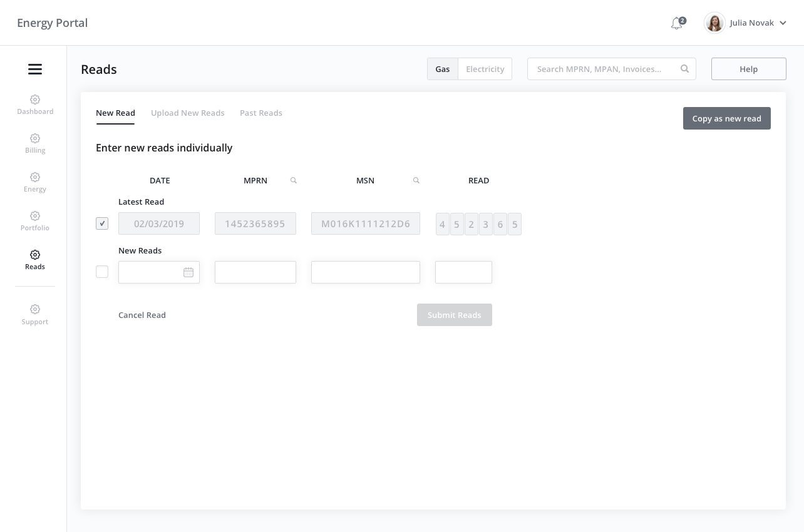Click Copy as new read button
804x532 pixels.
[x=726, y=118]
